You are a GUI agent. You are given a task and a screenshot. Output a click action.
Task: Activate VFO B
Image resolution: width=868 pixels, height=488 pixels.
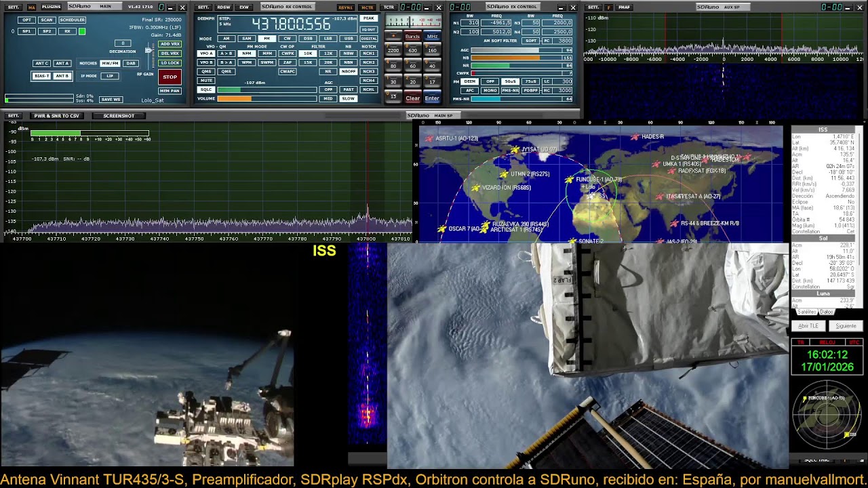pos(206,62)
